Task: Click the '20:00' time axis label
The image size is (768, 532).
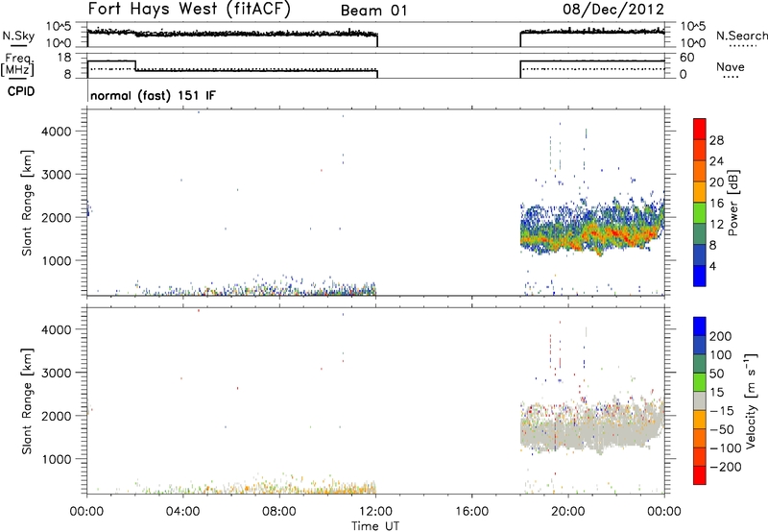Action: point(568,512)
